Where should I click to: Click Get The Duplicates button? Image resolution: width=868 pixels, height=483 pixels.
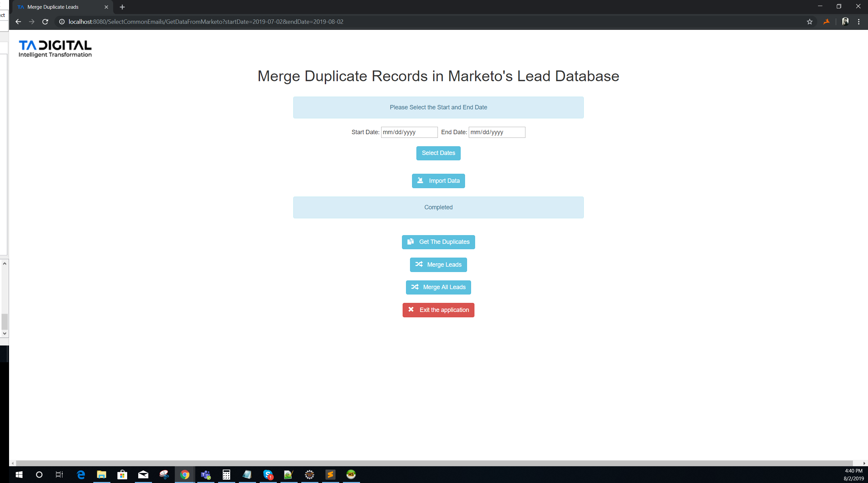point(438,242)
